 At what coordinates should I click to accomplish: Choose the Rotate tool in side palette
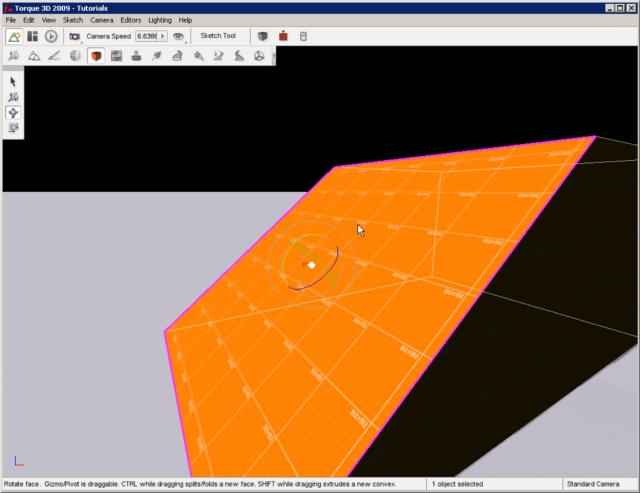pyautogui.click(x=13, y=113)
